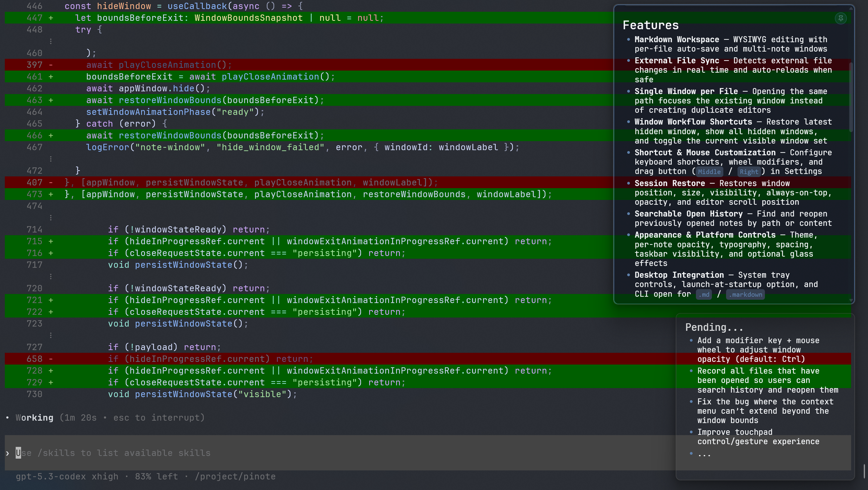This screenshot has height=490, width=868.
Task: Click 'setWindowAnimationPhase' on line 464
Action: [x=148, y=112]
